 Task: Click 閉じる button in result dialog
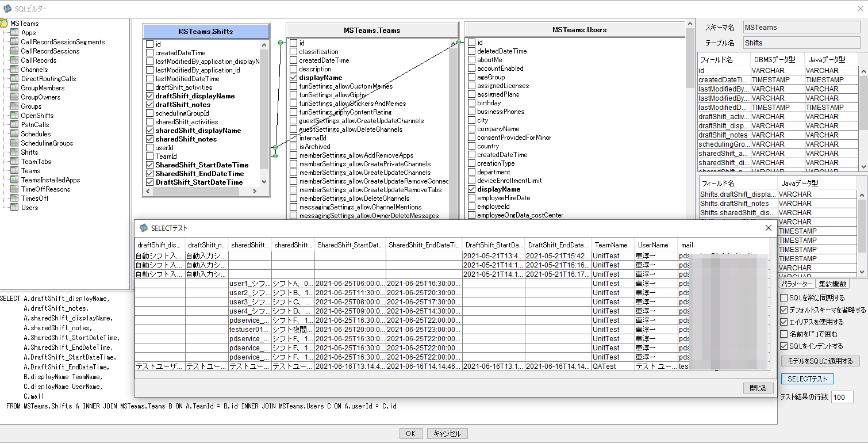tap(758, 388)
